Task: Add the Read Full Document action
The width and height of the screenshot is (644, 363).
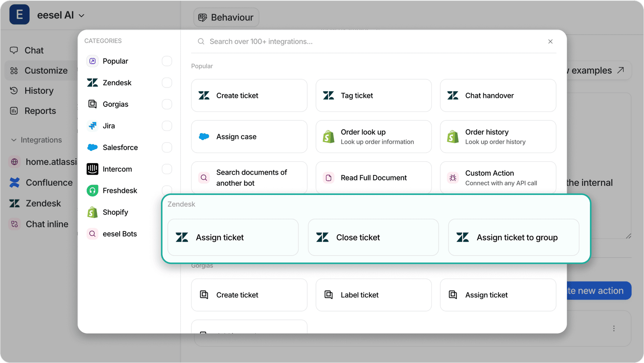Action: 374,178
